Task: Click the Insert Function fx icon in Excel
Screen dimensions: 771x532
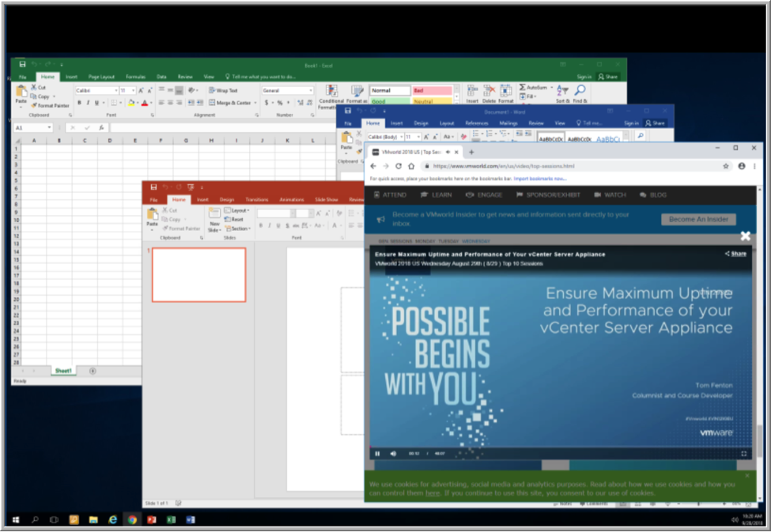Action: [101, 128]
